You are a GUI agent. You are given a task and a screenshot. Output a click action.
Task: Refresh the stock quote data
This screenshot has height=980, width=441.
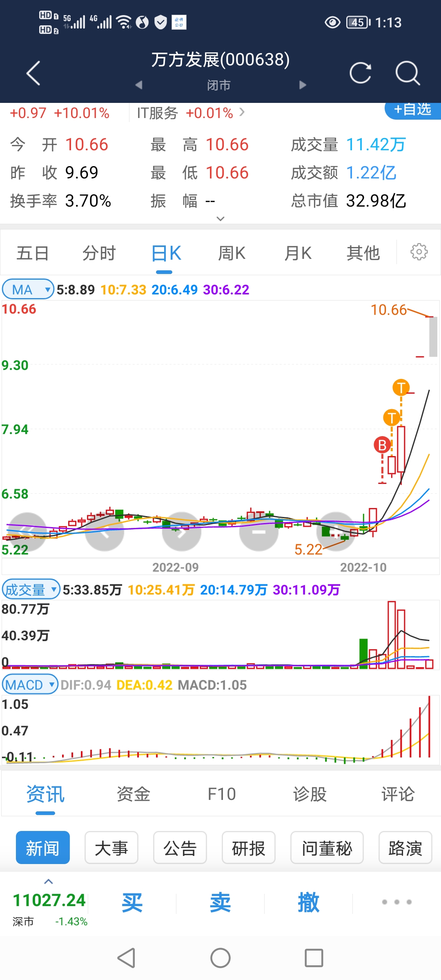(x=360, y=73)
